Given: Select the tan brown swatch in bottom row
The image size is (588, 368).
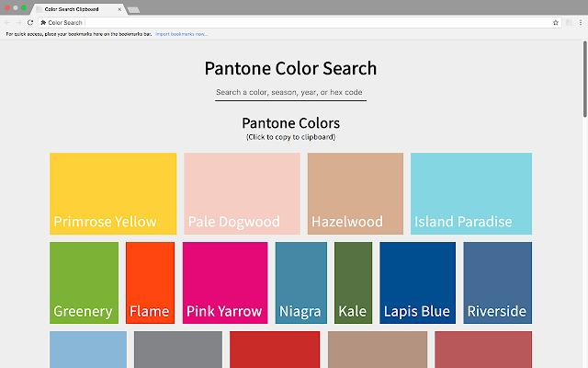Looking at the screenshot, I should [x=378, y=350].
